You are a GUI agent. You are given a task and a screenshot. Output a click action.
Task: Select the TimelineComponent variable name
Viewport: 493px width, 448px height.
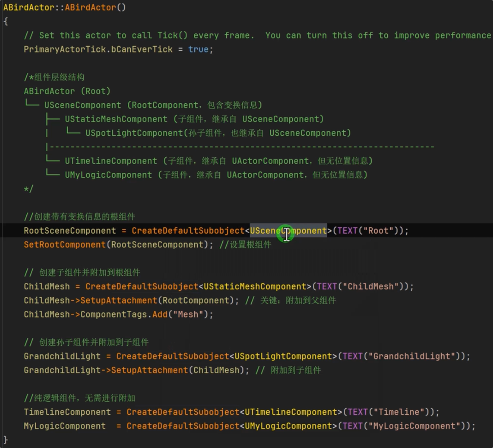pyautogui.click(x=67, y=412)
